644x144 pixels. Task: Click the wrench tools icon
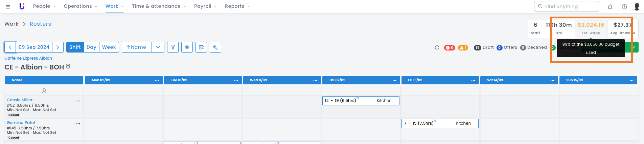coord(215,47)
